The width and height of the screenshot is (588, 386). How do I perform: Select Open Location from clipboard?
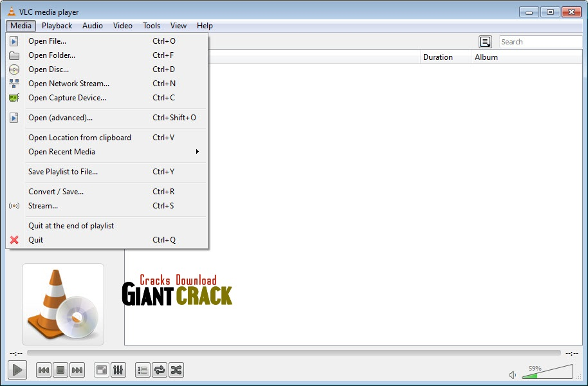tap(107, 138)
